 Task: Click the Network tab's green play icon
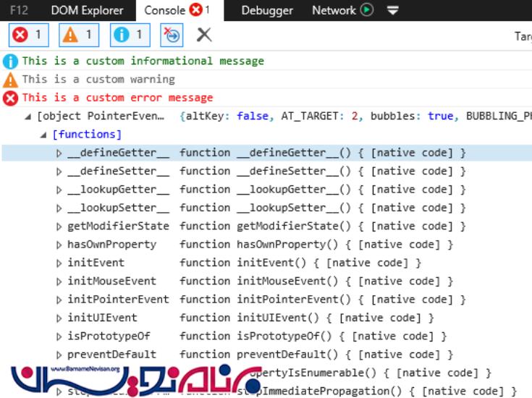click(367, 10)
